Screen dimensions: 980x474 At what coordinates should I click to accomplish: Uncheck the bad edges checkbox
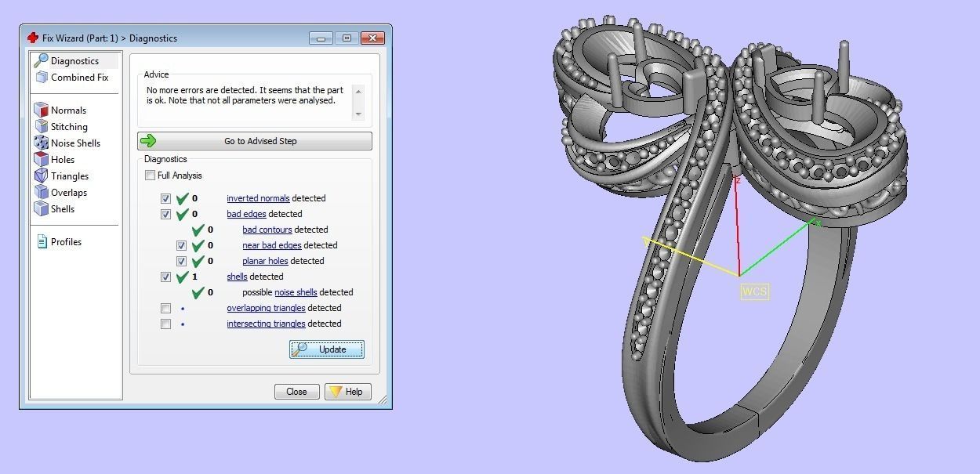point(165,214)
